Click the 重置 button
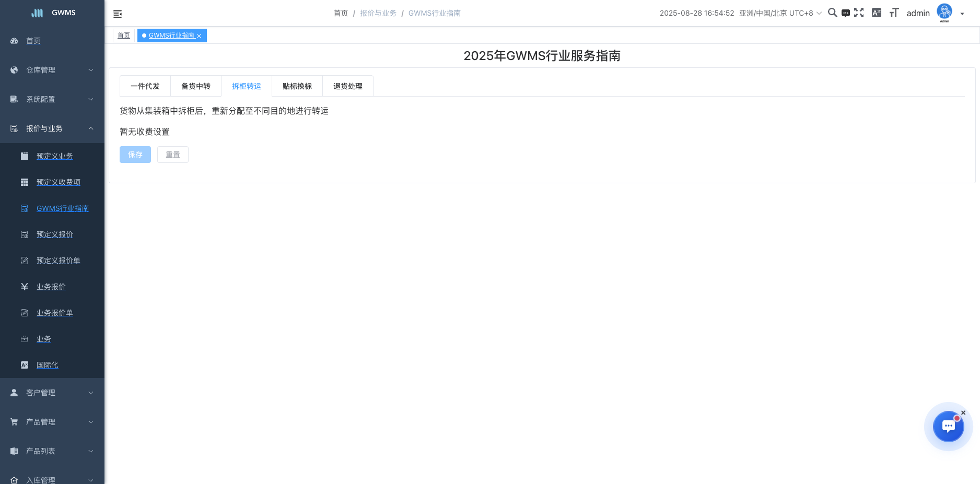Image resolution: width=980 pixels, height=484 pixels. click(173, 155)
